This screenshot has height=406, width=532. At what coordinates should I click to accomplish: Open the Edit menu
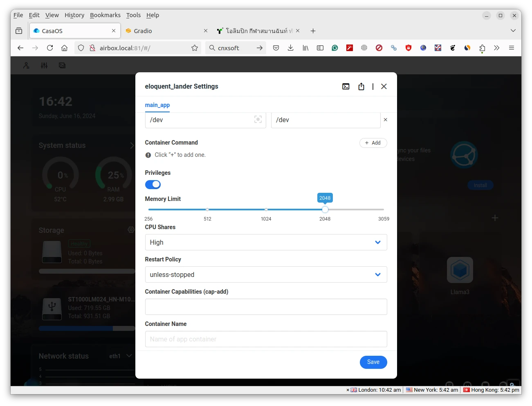34,15
